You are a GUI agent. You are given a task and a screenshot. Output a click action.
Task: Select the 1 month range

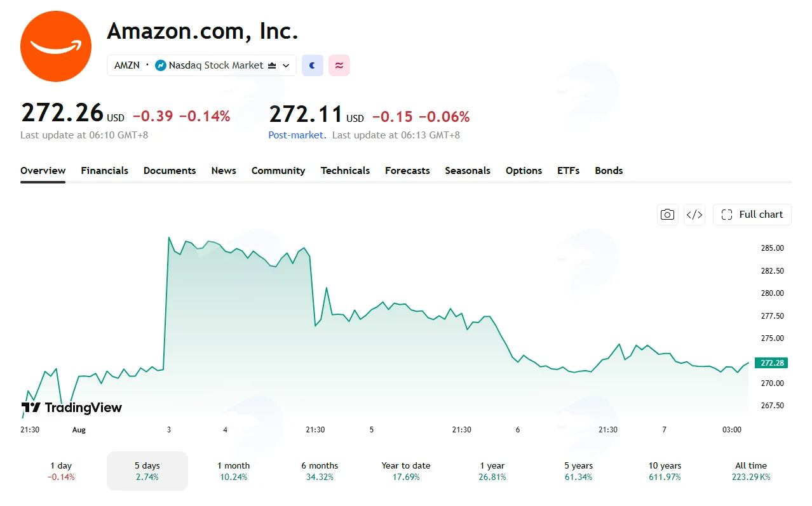(x=233, y=471)
